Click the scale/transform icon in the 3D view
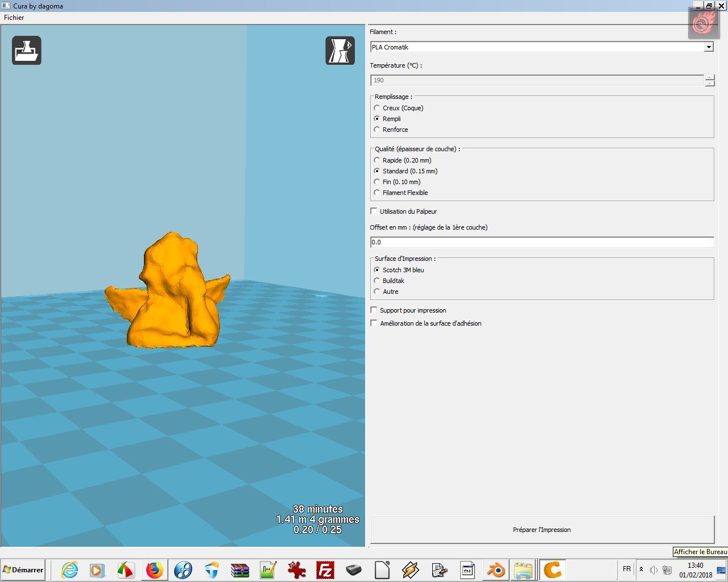Image resolution: width=728 pixels, height=582 pixels. (x=340, y=51)
